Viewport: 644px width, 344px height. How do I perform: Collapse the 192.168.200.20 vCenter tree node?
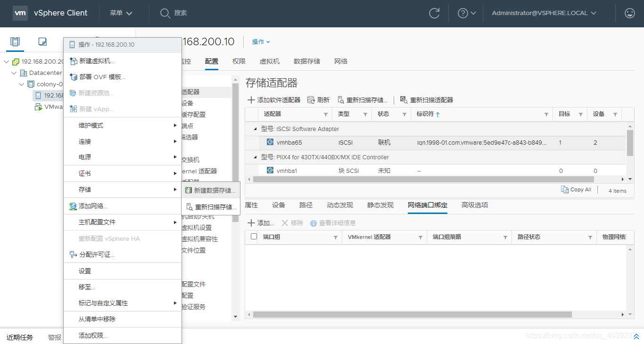[x=7, y=62]
